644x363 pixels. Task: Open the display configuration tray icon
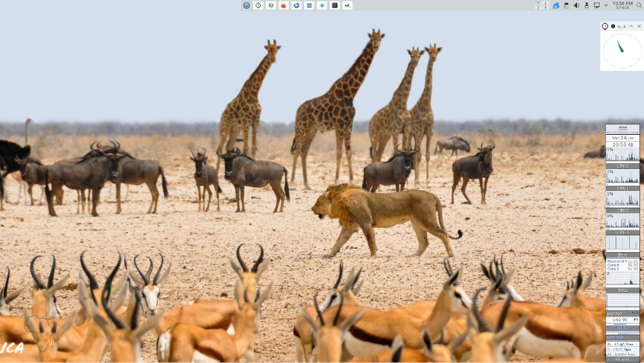[596, 5]
